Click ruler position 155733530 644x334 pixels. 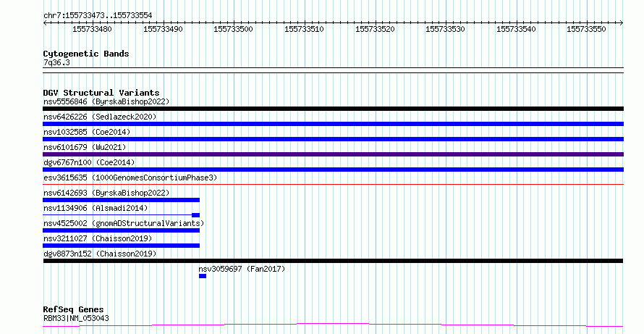tap(445, 29)
